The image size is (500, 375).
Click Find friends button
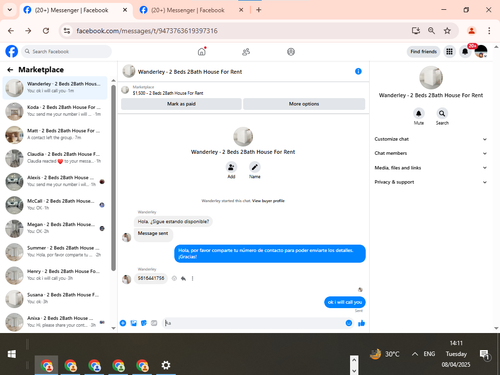click(423, 51)
